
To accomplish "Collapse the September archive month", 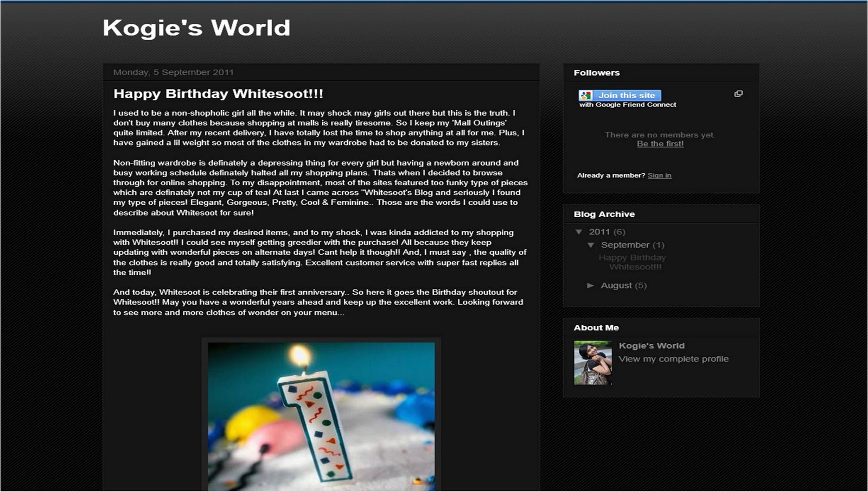I will point(591,245).
